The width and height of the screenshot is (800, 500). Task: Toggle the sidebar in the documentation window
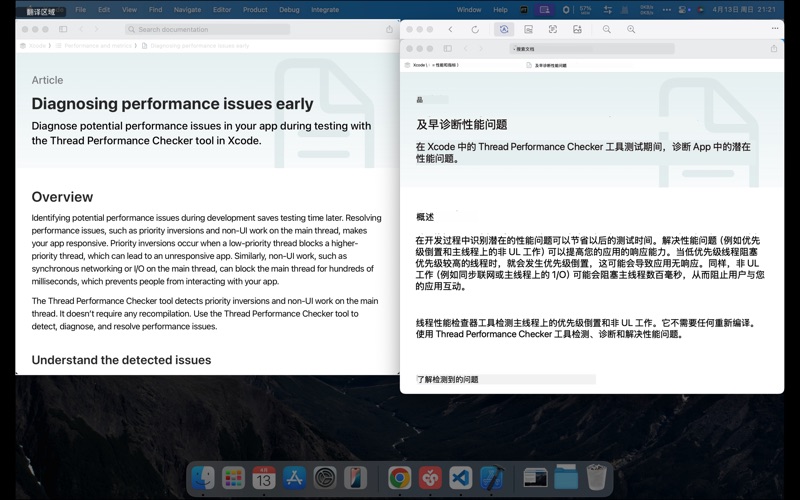63,30
